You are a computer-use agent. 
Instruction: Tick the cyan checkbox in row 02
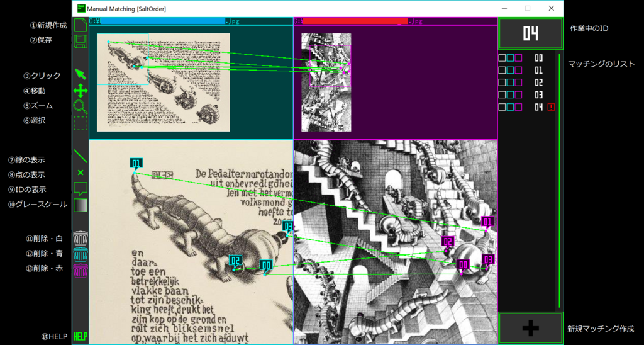tap(510, 82)
